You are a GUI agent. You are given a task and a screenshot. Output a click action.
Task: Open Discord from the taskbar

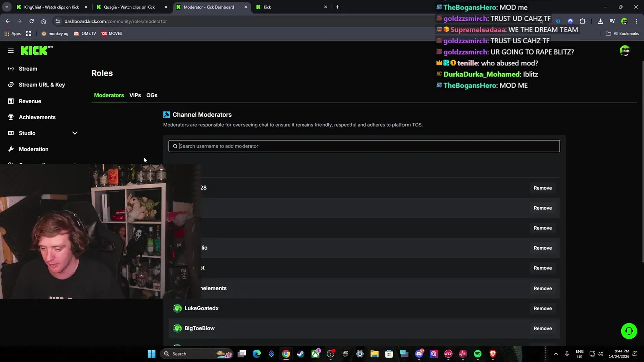pos(419,354)
